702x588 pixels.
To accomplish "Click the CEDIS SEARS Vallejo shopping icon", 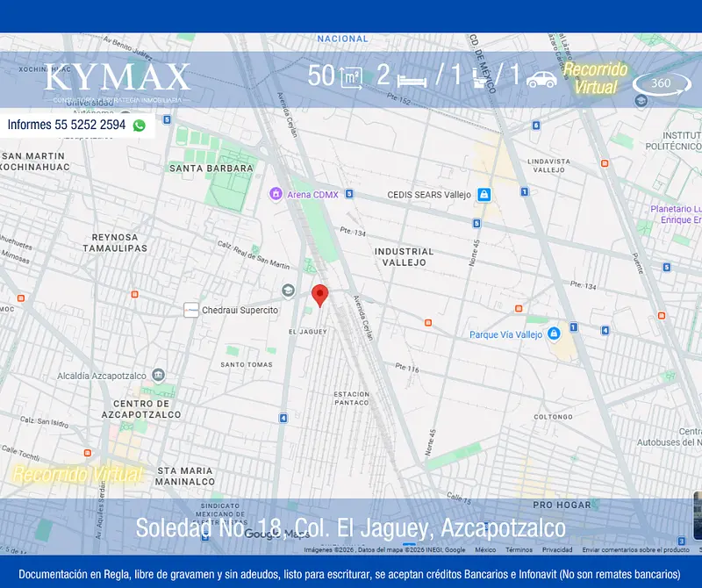I will click(484, 195).
